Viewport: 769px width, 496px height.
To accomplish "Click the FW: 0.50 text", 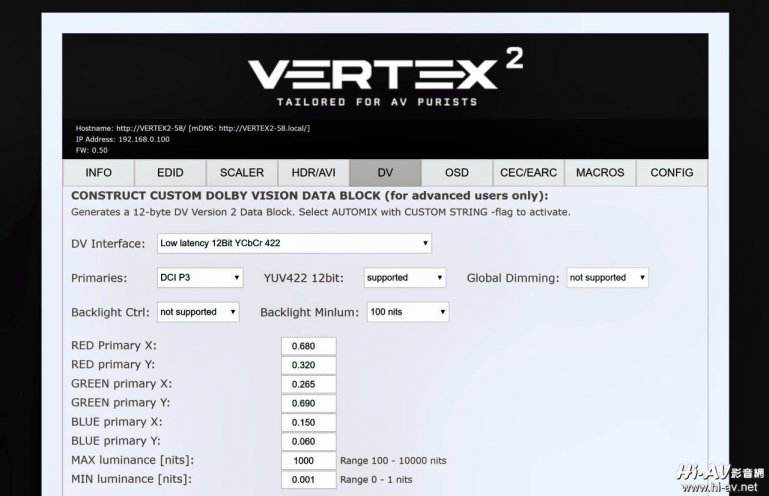I will click(92, 150).
